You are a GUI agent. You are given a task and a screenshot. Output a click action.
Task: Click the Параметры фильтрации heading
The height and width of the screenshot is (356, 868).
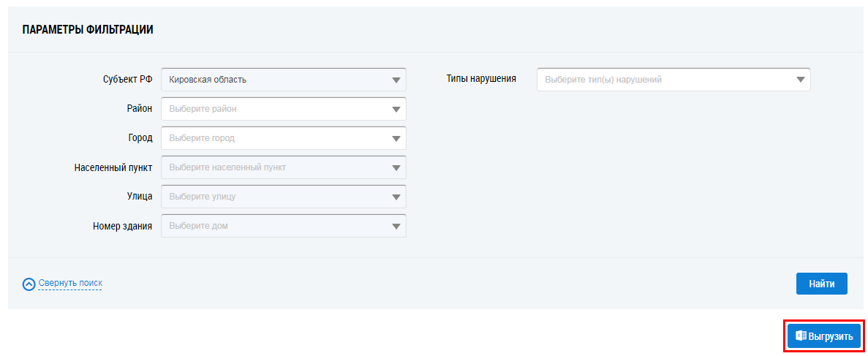click(87, 30)
